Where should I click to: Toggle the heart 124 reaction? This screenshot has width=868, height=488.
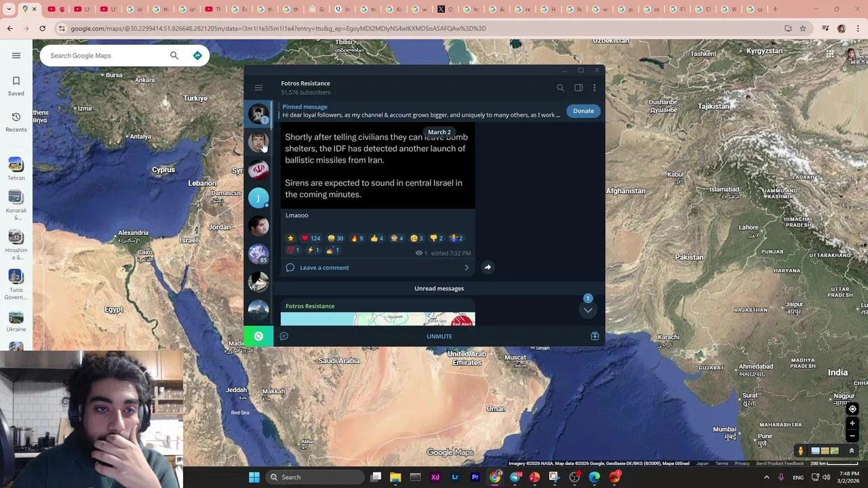(x=311, y=239)
